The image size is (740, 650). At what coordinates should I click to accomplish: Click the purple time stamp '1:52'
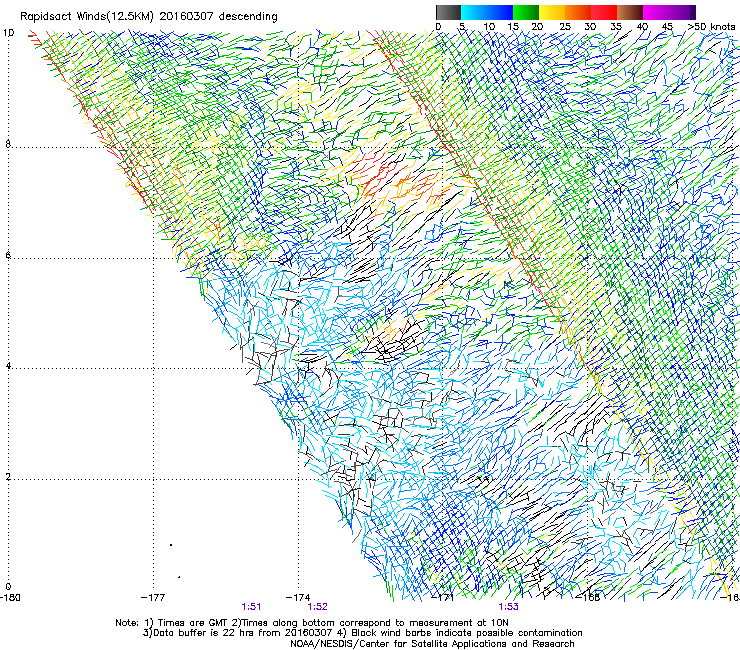317,607
